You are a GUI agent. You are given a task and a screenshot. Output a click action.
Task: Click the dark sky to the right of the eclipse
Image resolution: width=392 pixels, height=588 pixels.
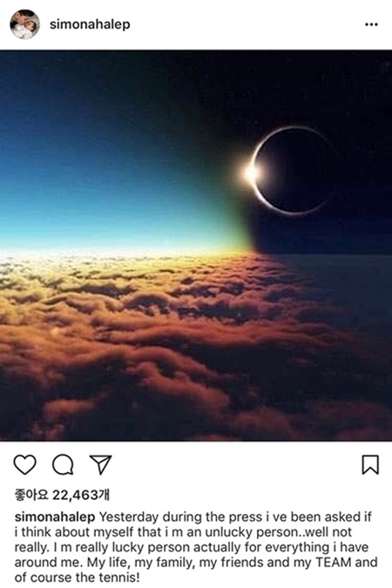364,169
